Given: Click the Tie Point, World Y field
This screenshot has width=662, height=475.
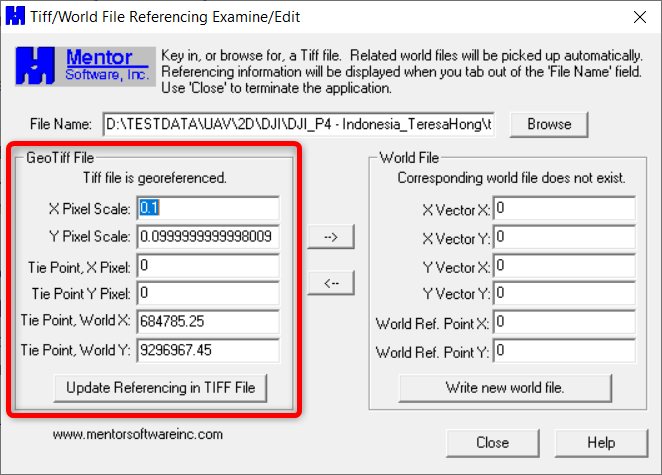Looking at the screenshot, I should tap(208, 351).
